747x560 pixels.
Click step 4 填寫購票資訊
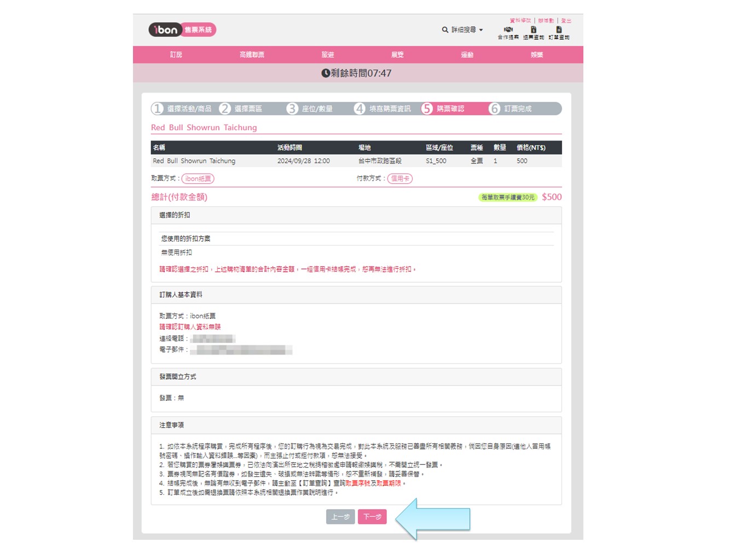click(383, 108)
